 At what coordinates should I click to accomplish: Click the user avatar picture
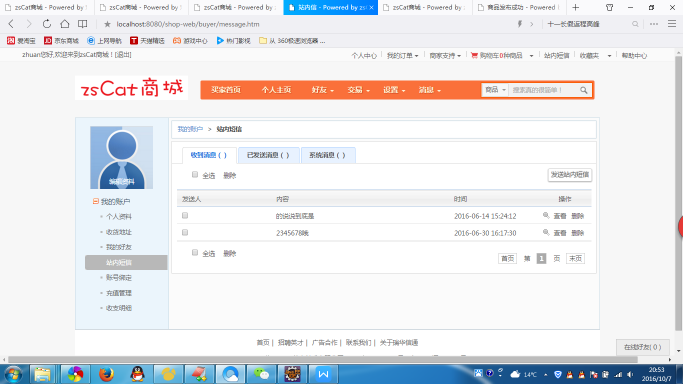click(x=122, y=157)
